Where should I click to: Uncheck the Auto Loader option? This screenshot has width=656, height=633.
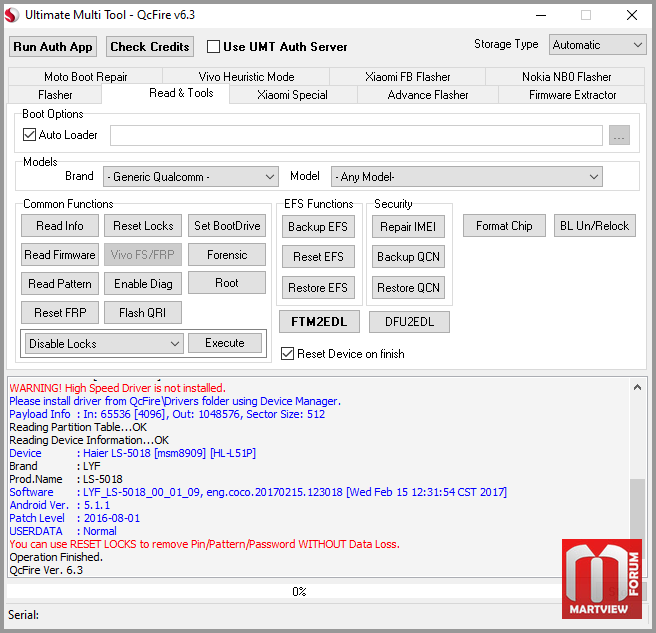[x=29, y=135]
